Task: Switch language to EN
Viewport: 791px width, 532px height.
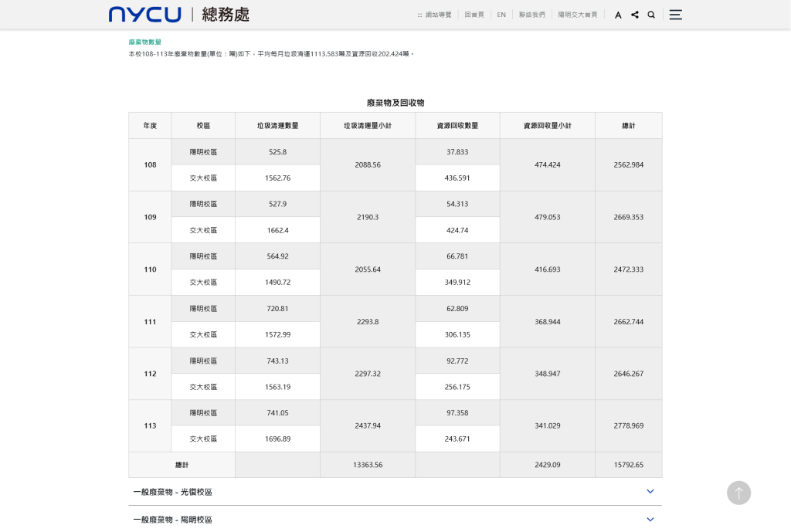Action: [501, 15]
